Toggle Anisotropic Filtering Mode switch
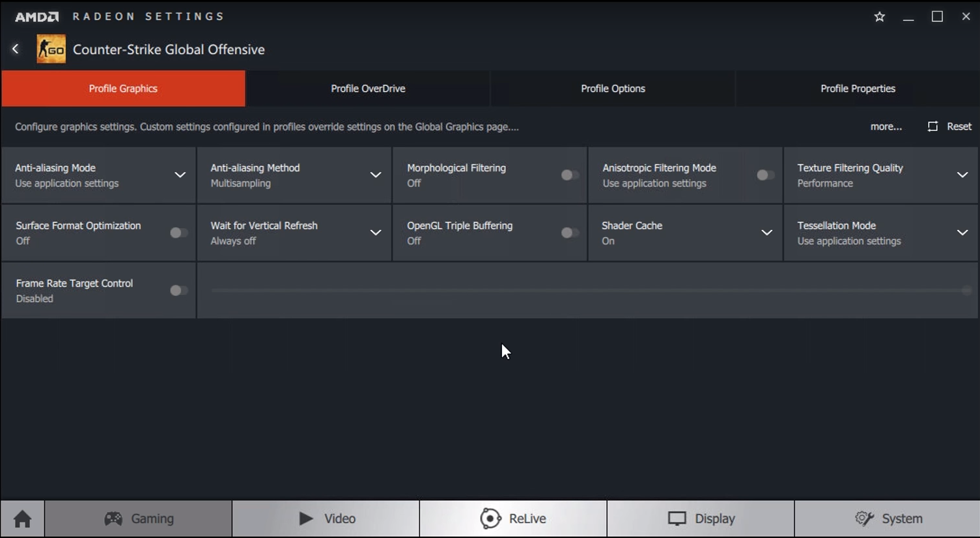The height and width of the screenshot is (538, 980). pyautogui.click(x=766, y=175)
